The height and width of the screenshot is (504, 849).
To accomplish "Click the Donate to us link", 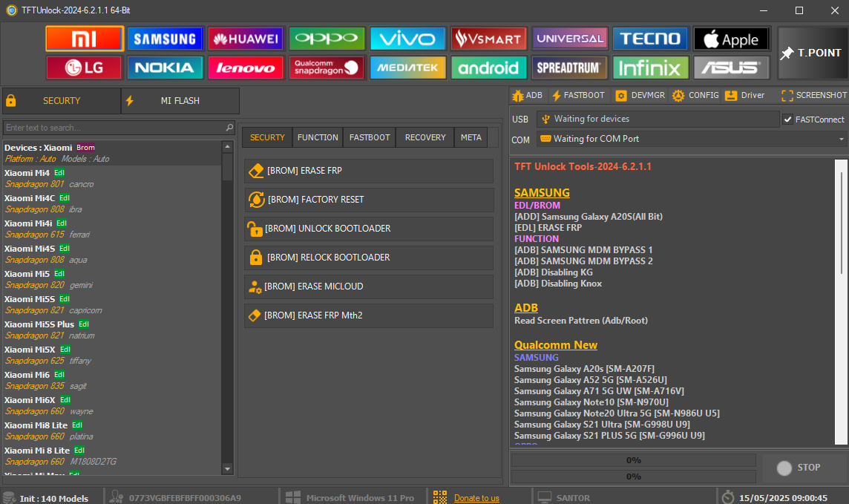I will 476,498.
